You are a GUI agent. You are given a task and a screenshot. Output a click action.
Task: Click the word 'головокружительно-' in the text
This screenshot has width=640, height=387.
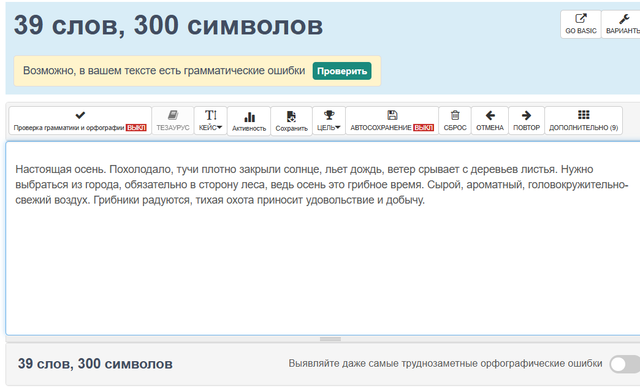578,185
